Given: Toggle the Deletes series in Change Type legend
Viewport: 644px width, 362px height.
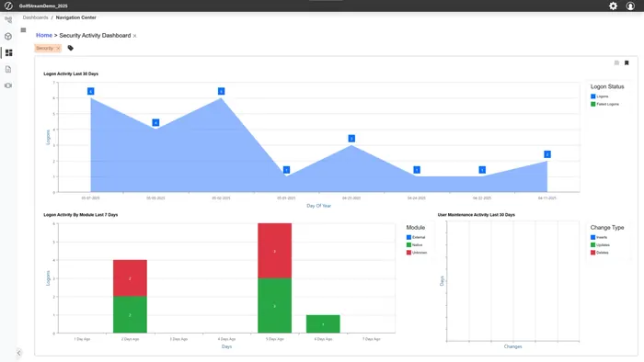Looking at the screenshot, I should click(600, 253).
